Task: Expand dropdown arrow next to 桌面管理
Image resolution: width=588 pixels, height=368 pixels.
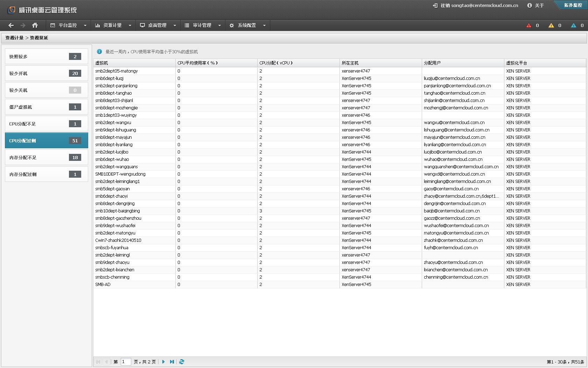Action: point(175,25)
